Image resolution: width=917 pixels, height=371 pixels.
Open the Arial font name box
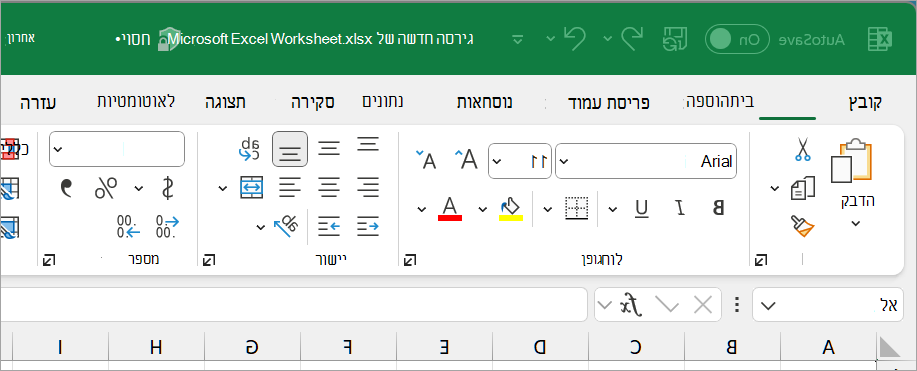pyautogui.click(x=646, y=161)
